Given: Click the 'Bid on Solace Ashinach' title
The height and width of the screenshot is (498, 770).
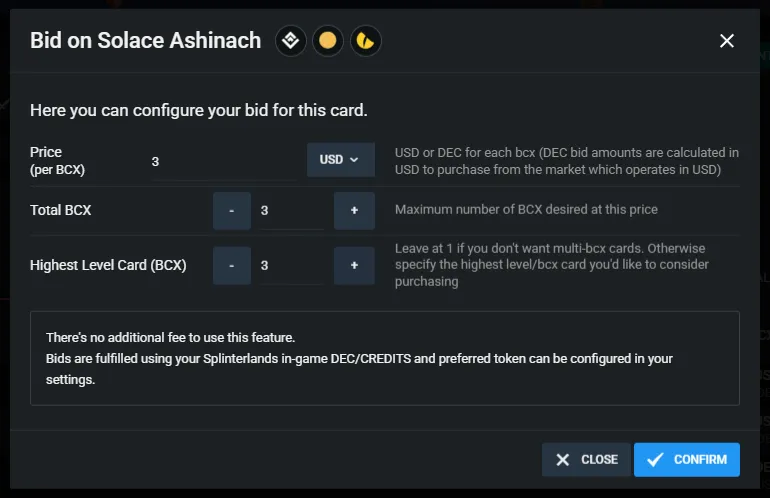Looking at the screenshot, I should click(x=145, y=40).
